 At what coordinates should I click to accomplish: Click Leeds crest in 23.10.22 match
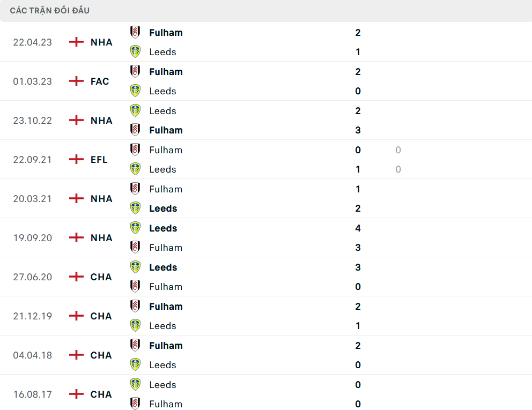135,110
